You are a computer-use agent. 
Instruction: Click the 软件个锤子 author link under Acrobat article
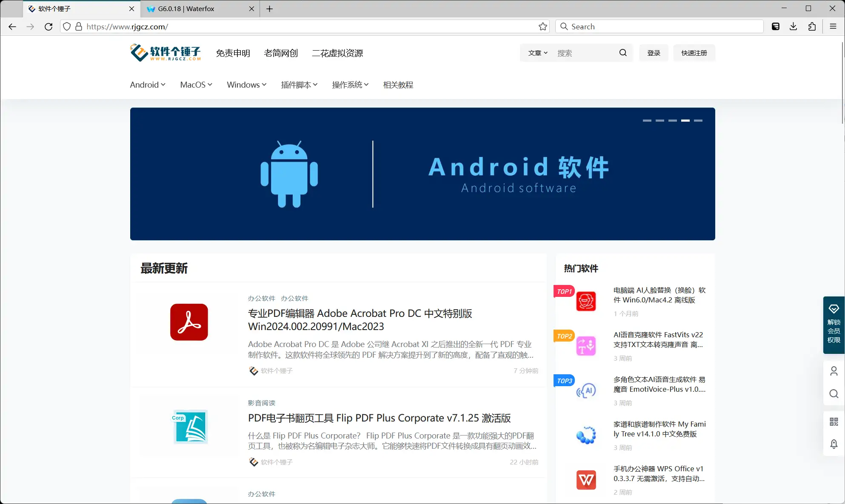277,371
